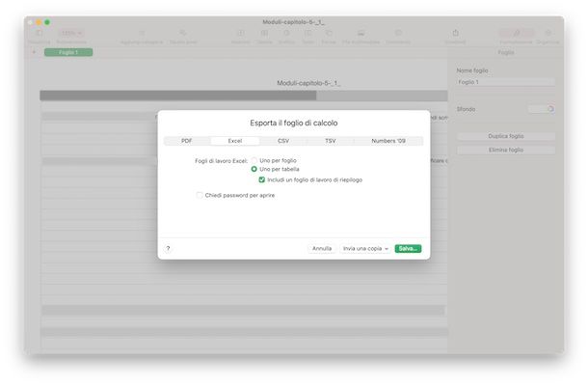Expand the "Invia una copia" dropdown

click(365, 248)
